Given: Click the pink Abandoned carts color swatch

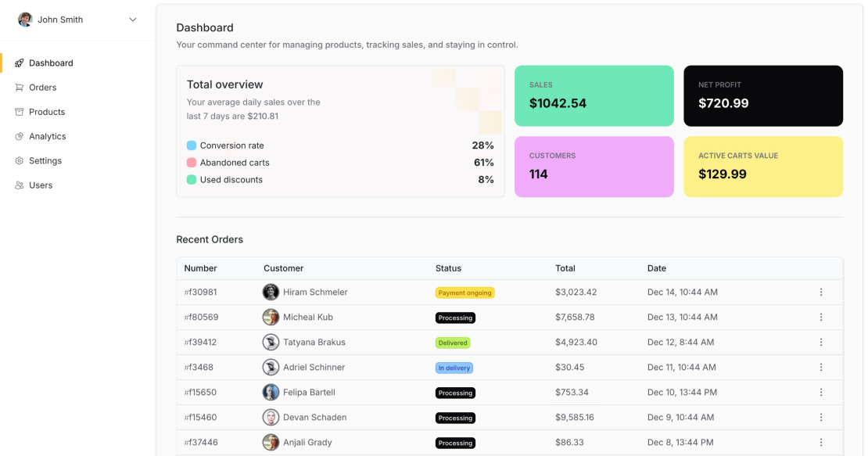Looking at the screenshot, I should (192, 163).
